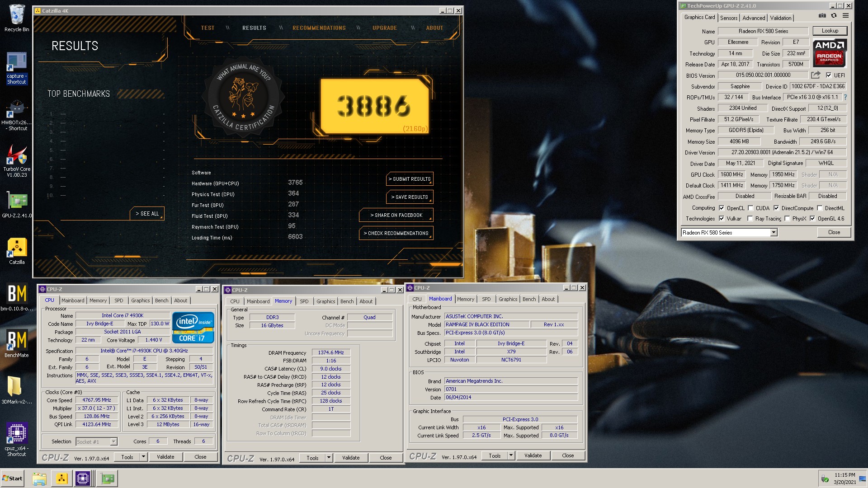Viewport: 868px width, 488px height.
Task: Click the RAMPAGE IV BLACK EDITION model field
Action: coord(486,324)
